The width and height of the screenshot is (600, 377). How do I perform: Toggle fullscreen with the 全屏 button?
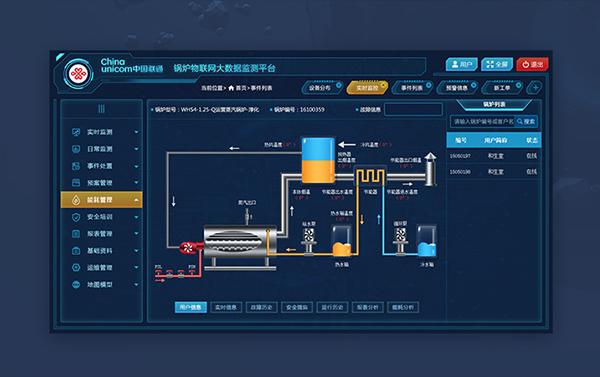coord(497,64)
